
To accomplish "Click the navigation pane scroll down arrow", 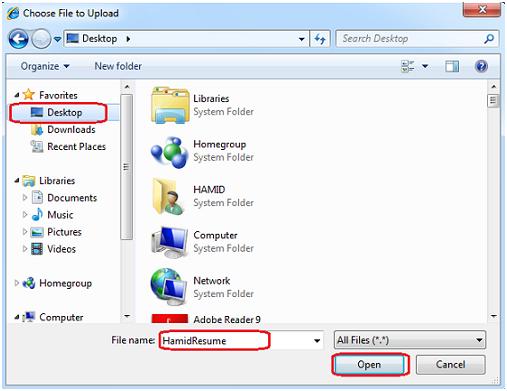I will pyautogui.click(x=127, y=316).
